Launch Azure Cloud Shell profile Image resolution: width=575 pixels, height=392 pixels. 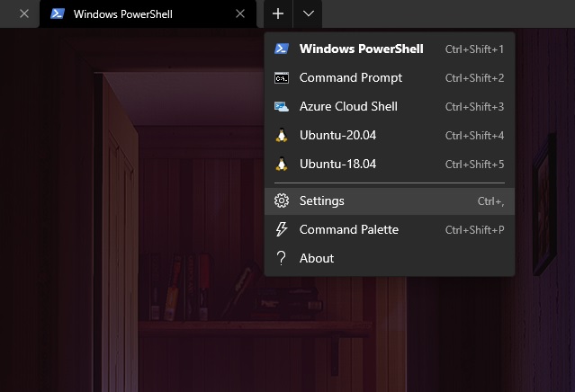[390, 106]
